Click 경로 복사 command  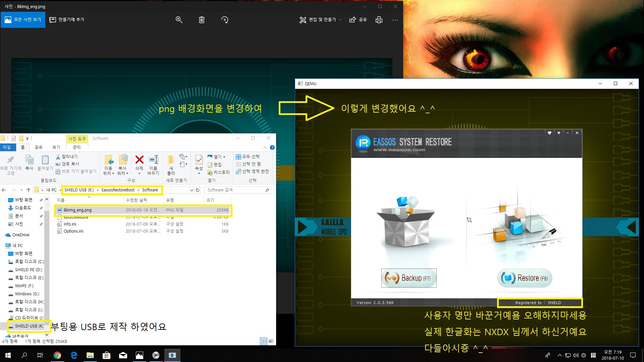(x=67, y=164)
